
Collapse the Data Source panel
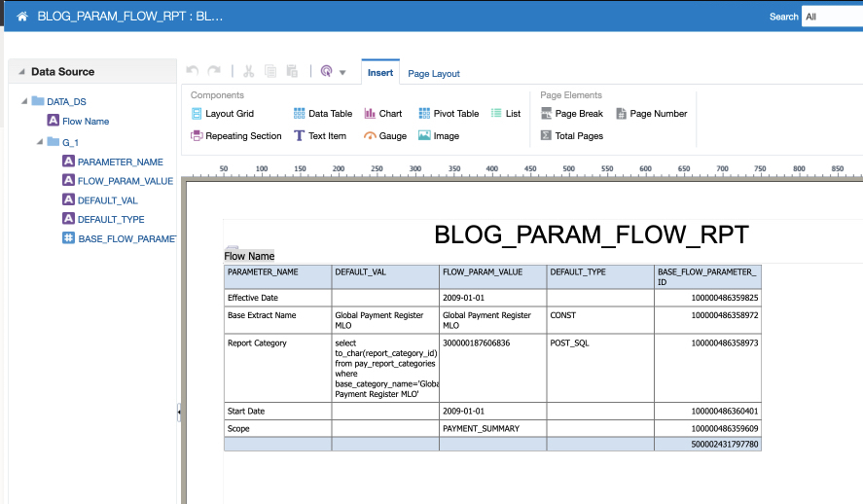point(21,72)
